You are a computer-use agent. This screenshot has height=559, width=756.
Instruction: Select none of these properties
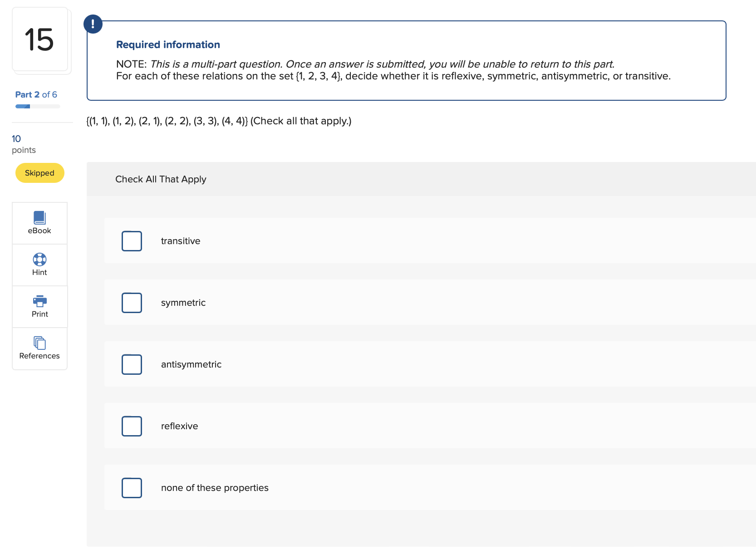tap(132, 488)
